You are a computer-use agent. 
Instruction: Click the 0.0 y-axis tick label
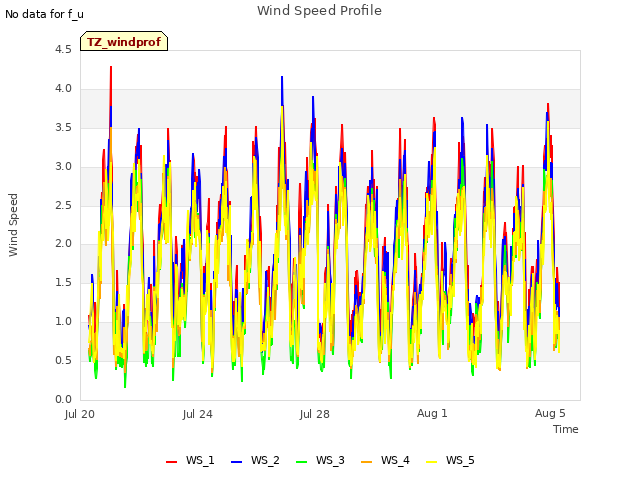(x=63, y=400)
